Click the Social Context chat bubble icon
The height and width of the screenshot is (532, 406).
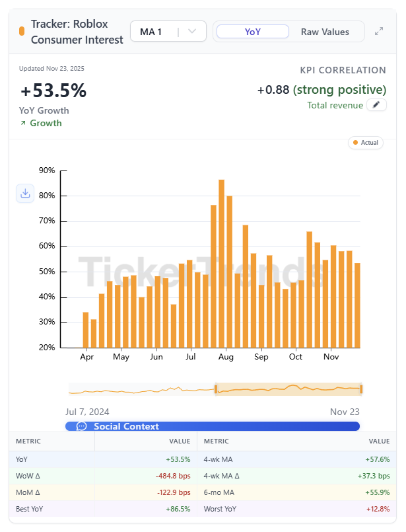(x=82, y=426)
